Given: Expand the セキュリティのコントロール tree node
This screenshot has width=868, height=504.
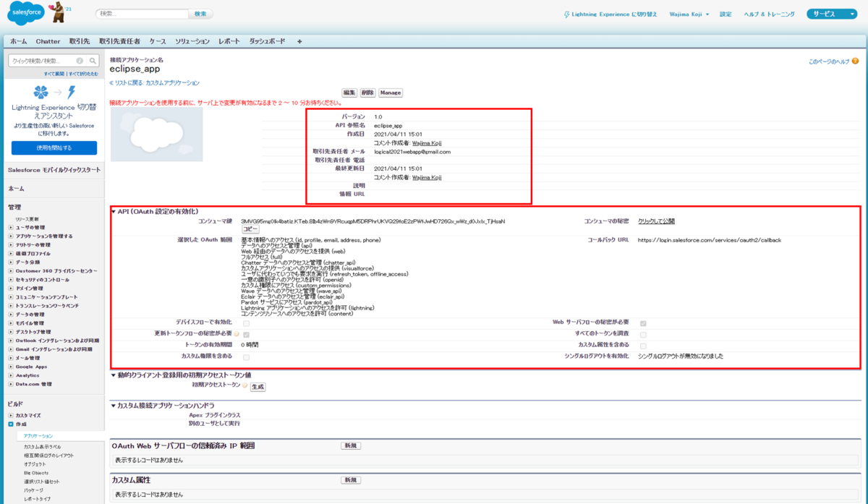Looking at the screenshot, I should coord(11,280).
